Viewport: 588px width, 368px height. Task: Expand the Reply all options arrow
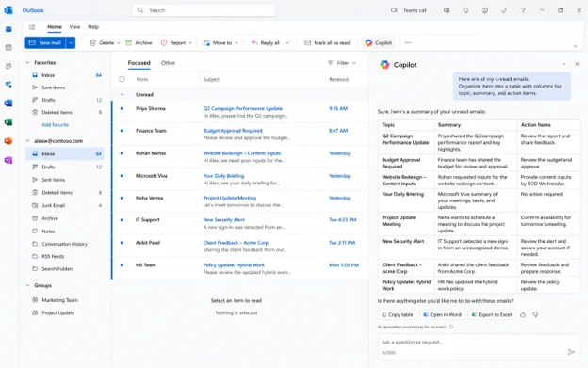(287, 43)
